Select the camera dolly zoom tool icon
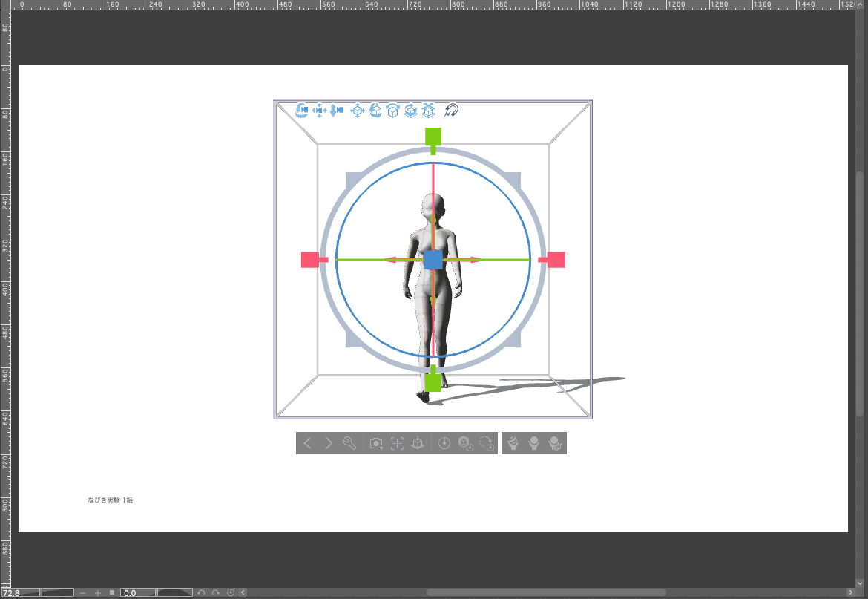Image resolution: width=868 pixels, height=599 pixels. click(x=336, y=110)
